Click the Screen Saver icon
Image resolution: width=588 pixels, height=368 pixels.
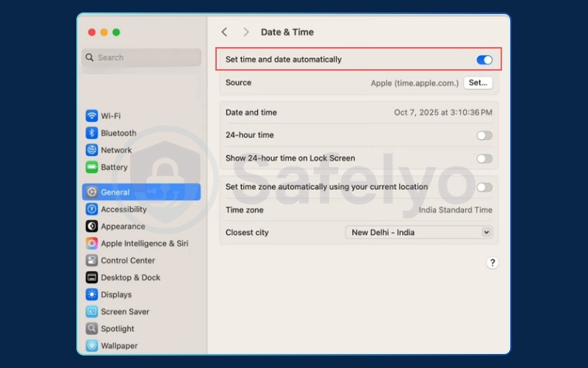[x=91, y=311]
